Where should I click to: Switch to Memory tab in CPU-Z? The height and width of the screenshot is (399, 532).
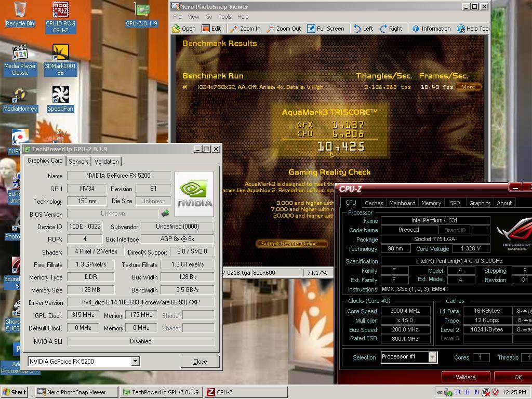coord(431,203)
